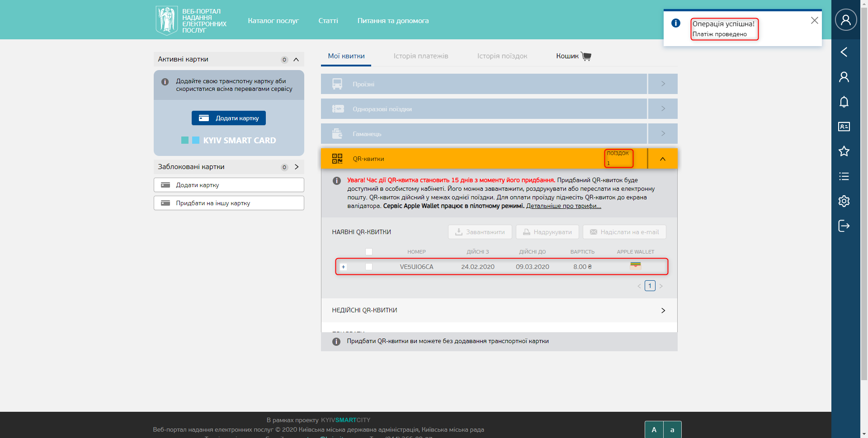The height and width of the screenshot is (438, 868).
Task: Click the list icon in right sidebar
Action: click(844, 176)
